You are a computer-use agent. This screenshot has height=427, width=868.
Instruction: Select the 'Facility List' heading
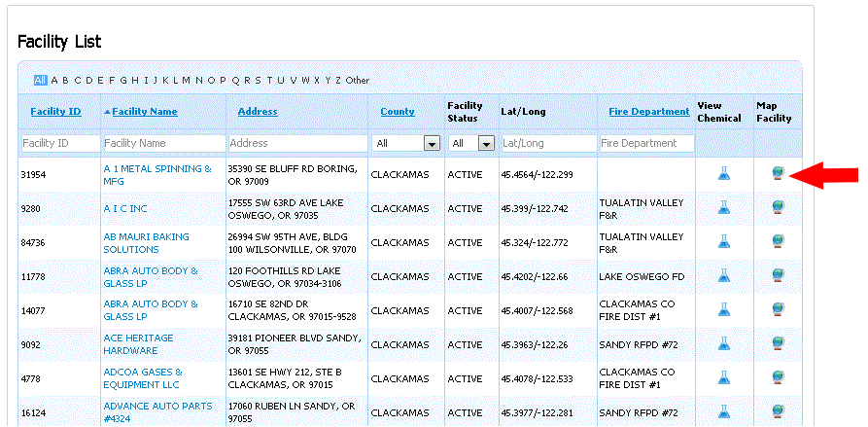(59, 42)
